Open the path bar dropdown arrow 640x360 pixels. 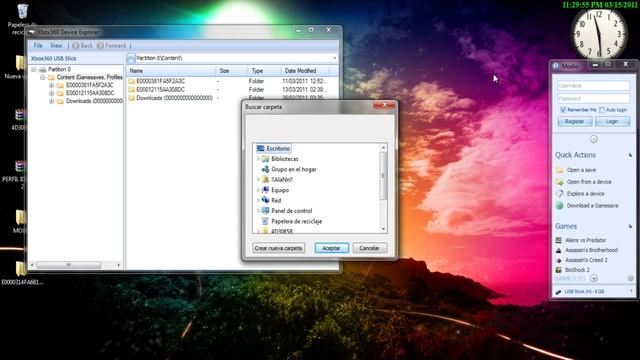(x=335, y=58)
